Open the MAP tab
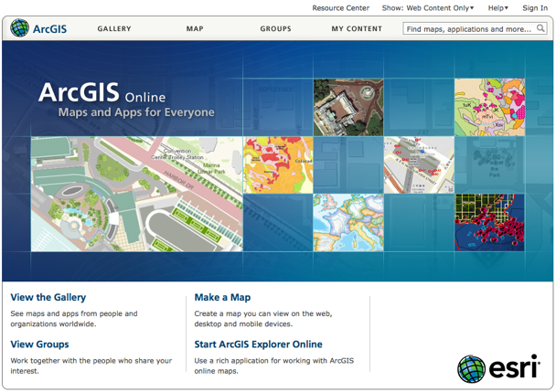Viewport: 556px width, 392px height. [195, 28]
